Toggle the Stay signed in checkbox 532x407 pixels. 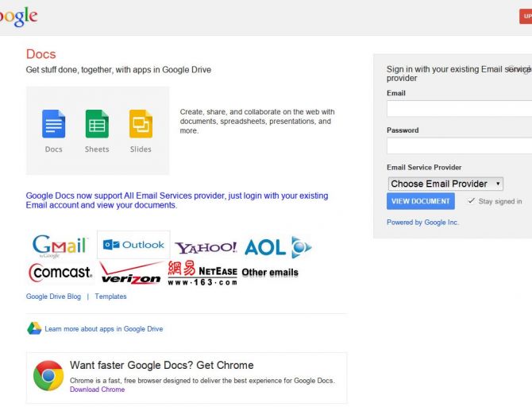[472, 201]
